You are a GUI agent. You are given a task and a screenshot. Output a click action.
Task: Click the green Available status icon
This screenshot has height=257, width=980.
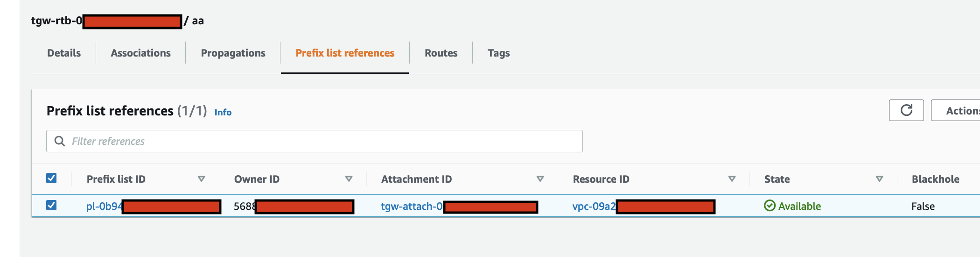point(770,206)
